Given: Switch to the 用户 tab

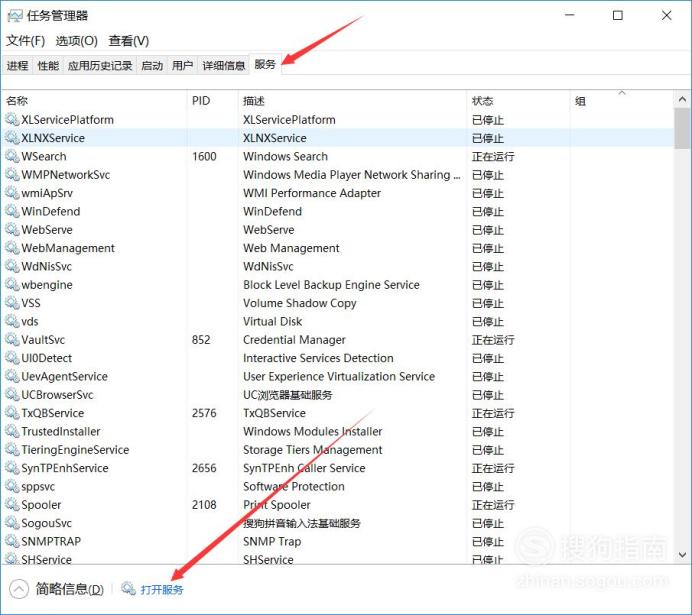Looking at the screenshot, I should [x=182, y=66].
